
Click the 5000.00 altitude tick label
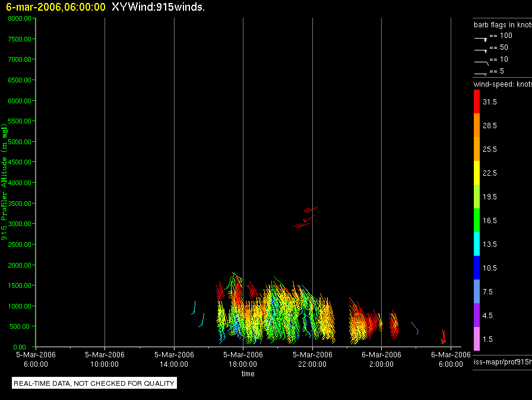(x=20, y=142)
